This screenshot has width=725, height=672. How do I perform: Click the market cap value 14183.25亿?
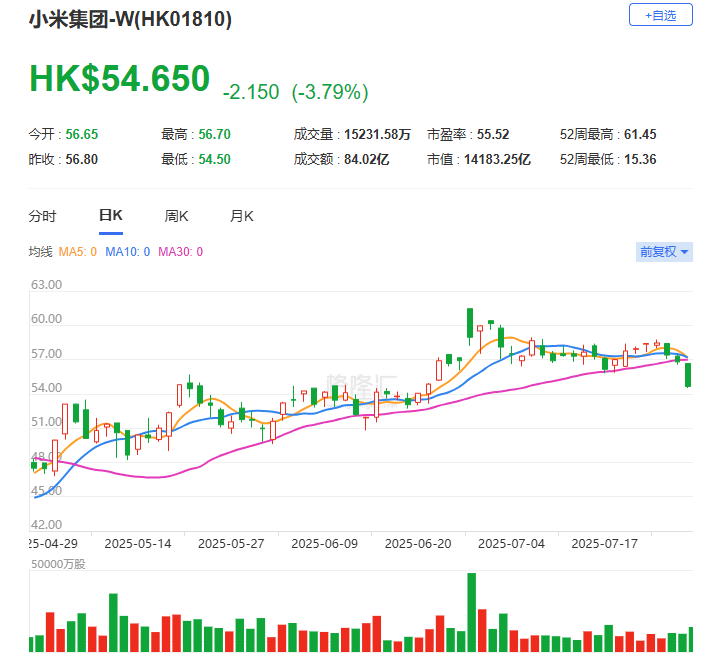click(x=497, y=160)
